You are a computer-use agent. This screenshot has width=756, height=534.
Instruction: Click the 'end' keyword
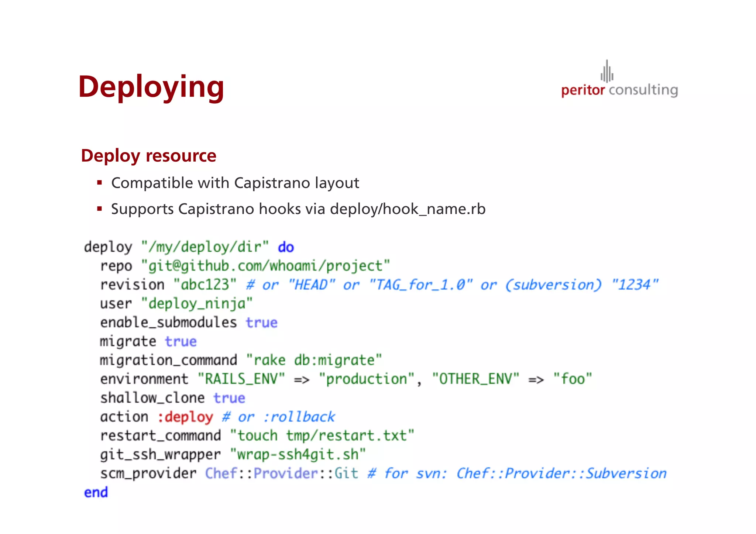click(96, 492)
